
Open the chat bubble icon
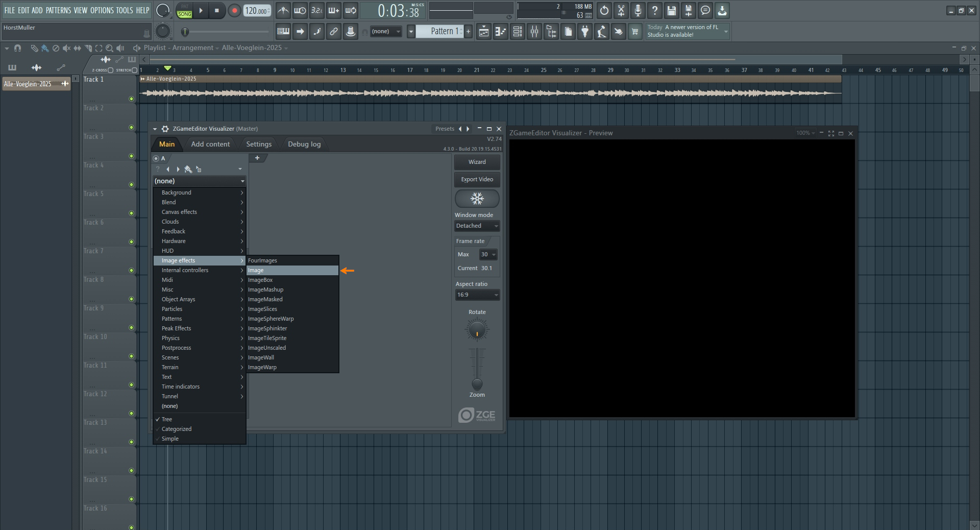click(x=705, y=10)
